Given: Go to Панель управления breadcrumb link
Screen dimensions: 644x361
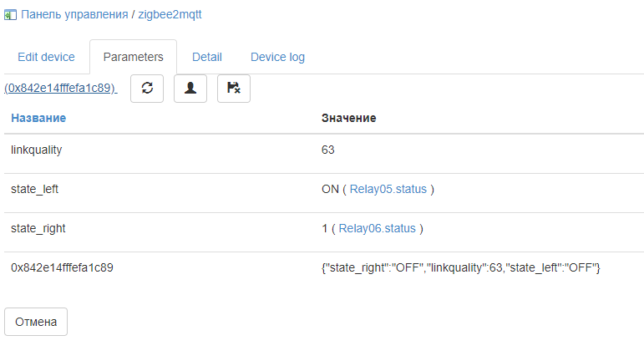Looking at the screenshot, I should 74,14.
